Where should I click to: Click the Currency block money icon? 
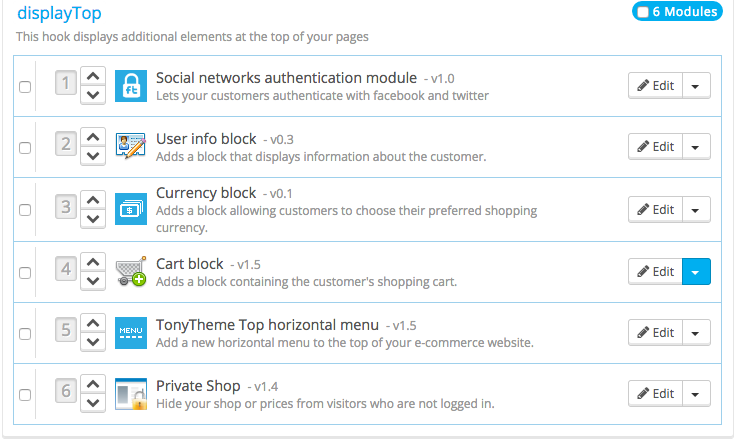pyautogui.click(x=131, y=209)
